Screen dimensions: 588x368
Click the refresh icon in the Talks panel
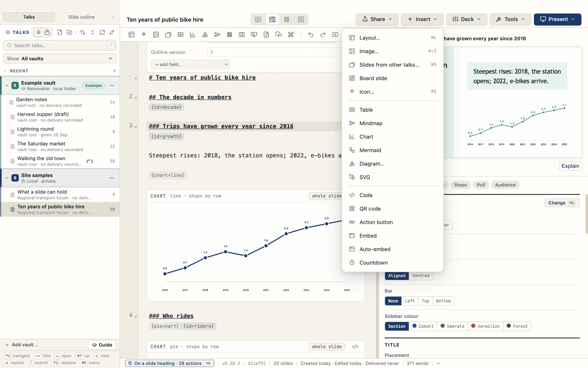102,32
